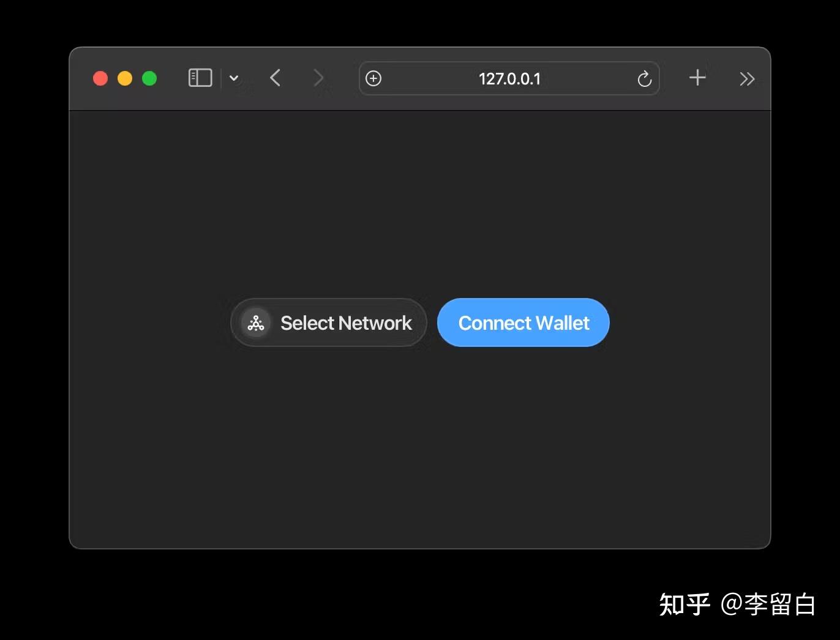
Task: Click the forward navigation arrow
Action: point(318,78)
